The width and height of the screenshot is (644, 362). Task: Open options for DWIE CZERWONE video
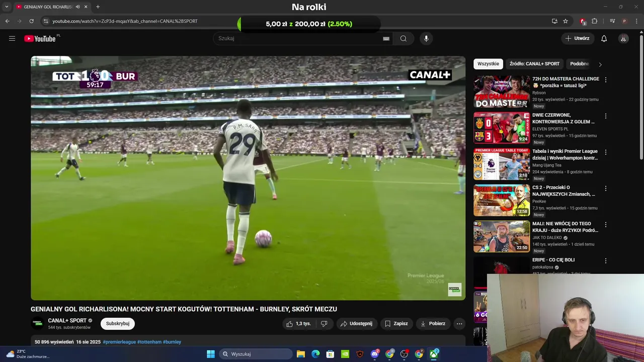point(606,116)
